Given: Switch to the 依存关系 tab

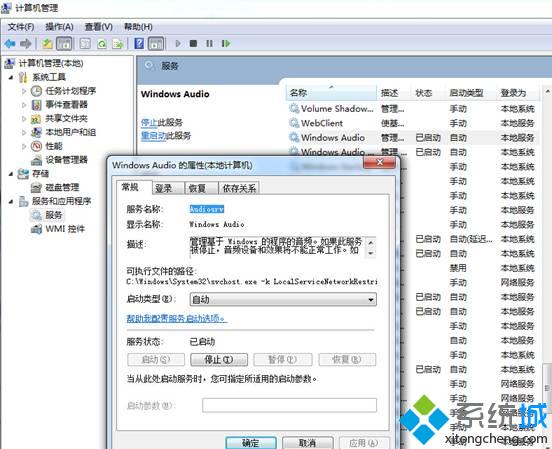Looking at the screenshot, I should [239, 188].
